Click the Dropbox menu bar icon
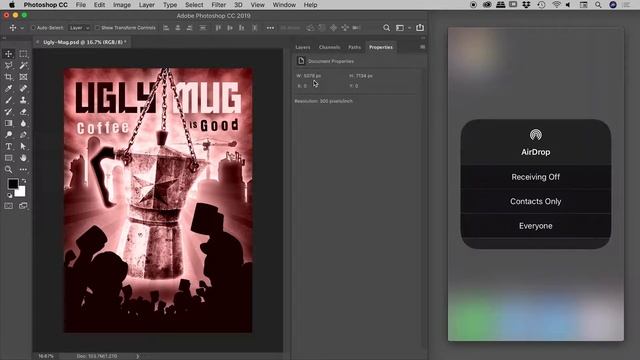640x360 pixels. click(x=526, y=5)
